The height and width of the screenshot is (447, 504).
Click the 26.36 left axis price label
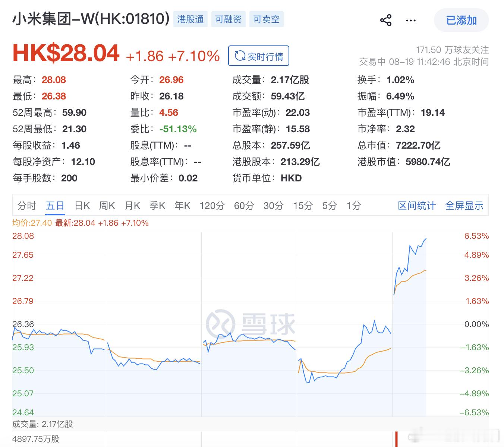23,324
